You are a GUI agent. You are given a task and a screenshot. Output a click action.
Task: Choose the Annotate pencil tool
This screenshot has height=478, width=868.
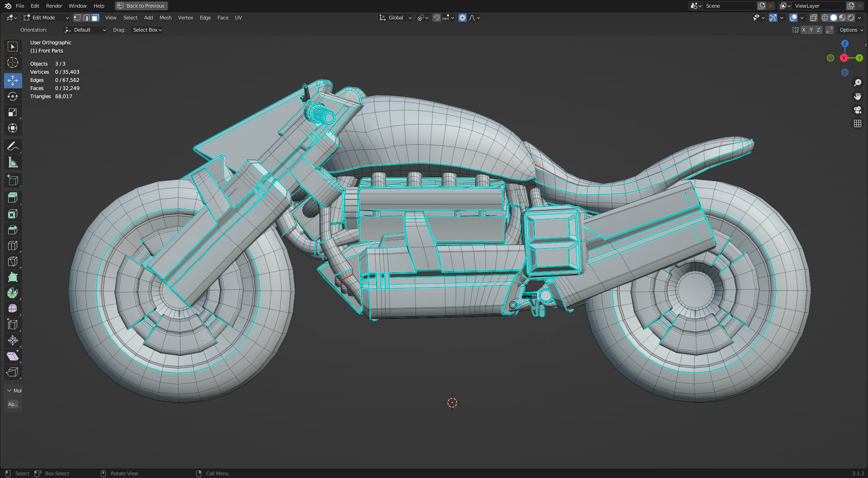pos(13,146)
